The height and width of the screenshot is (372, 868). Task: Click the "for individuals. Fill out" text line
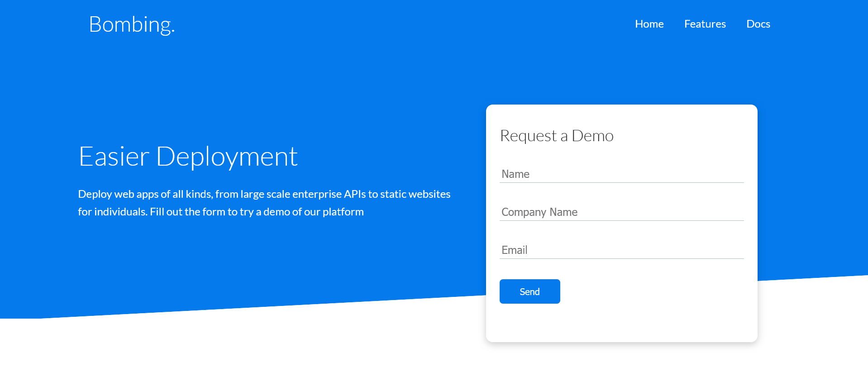click(x=220, y=212)
